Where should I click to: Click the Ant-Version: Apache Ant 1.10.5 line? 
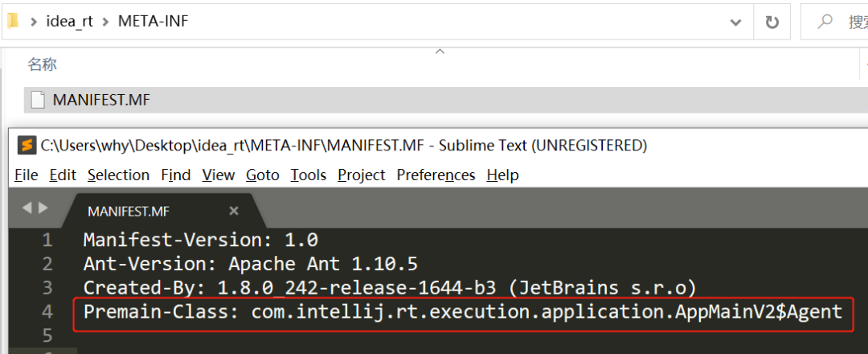250,264
